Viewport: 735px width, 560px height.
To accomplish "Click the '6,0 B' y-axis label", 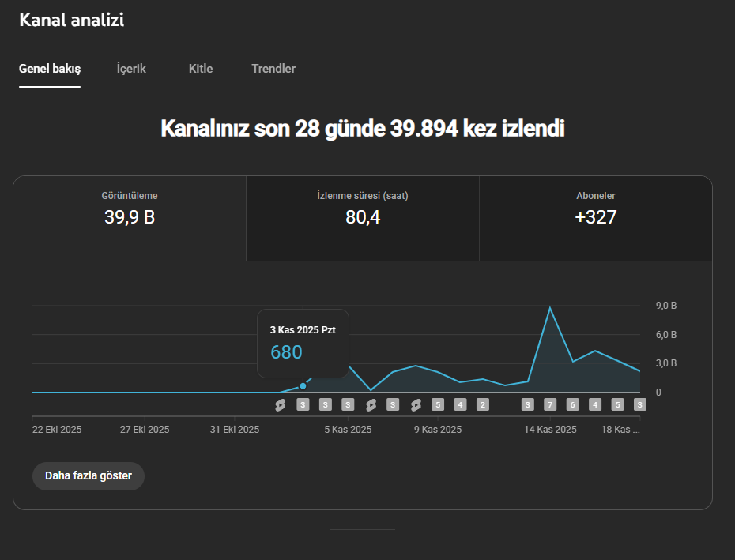I will pos(666,335).
